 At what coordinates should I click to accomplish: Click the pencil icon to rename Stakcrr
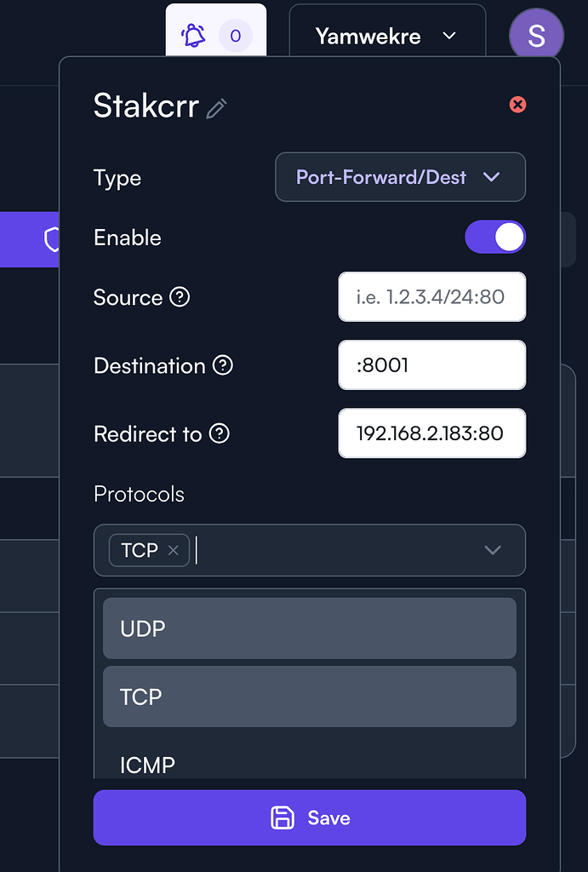tap(217, 108)
